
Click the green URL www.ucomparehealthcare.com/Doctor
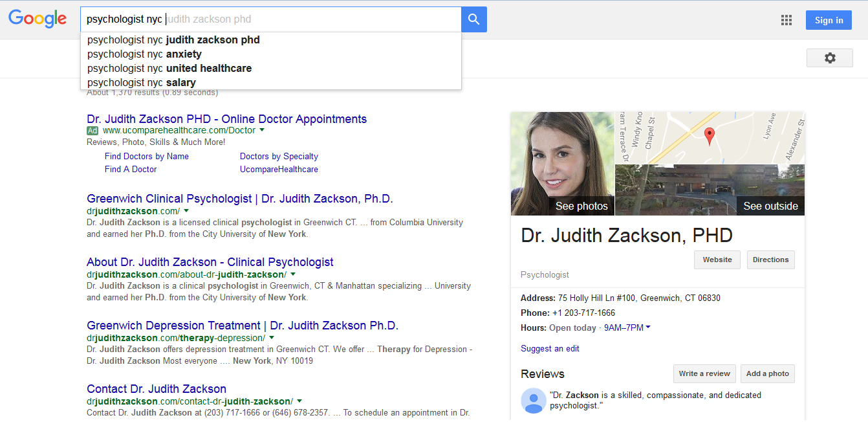[179, 131]
